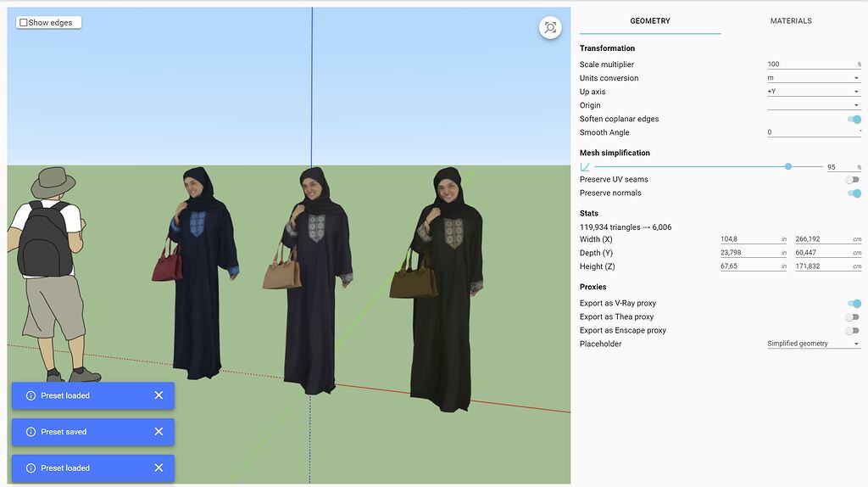Toggle Soften coplanar edges switch
868x487 pixels.
(x=853, y=120)
